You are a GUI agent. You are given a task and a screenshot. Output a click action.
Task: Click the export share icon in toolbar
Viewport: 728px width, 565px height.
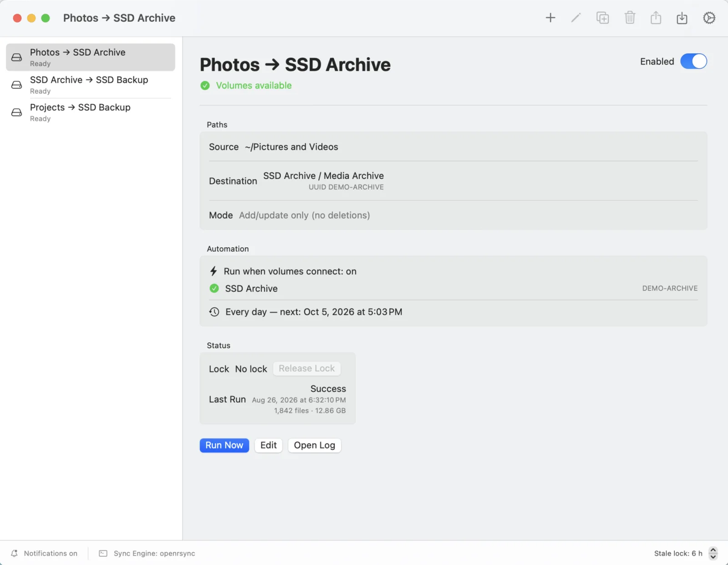(656, 18)
